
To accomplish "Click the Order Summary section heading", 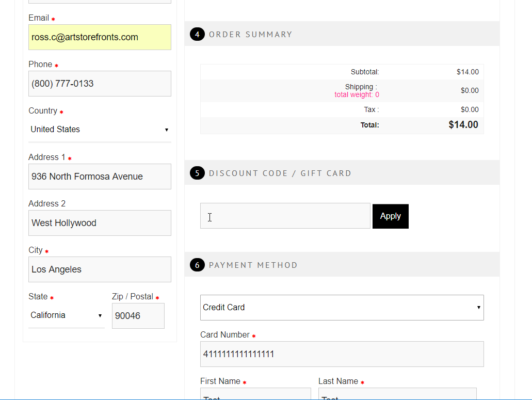I will (250, 35).
